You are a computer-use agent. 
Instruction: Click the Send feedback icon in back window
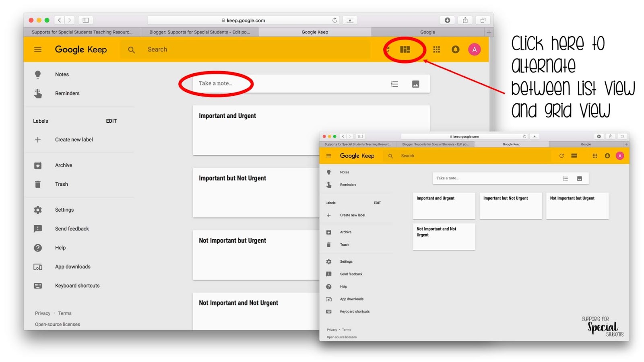[38, 229]
